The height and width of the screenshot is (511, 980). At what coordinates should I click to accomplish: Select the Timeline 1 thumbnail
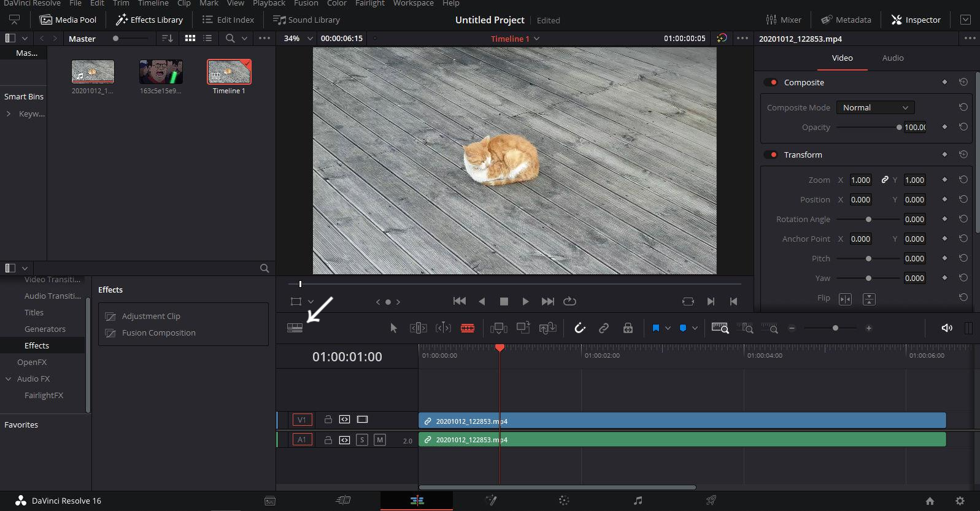click(229, 72)
